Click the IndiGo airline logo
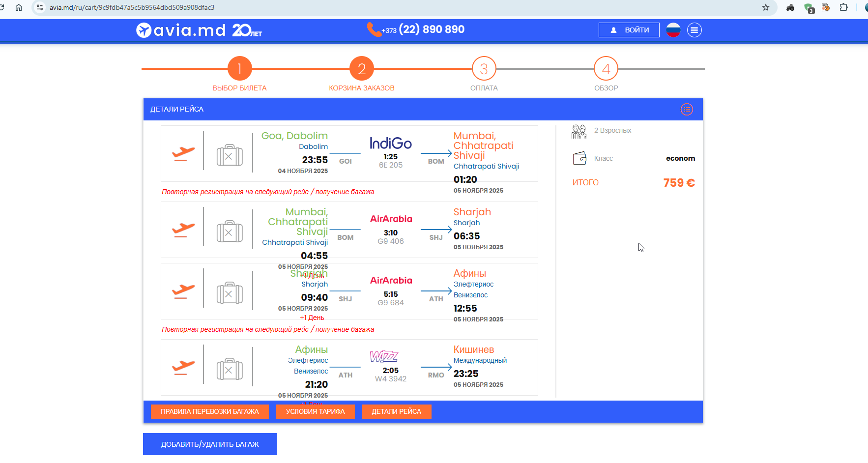 click(391, 143)
